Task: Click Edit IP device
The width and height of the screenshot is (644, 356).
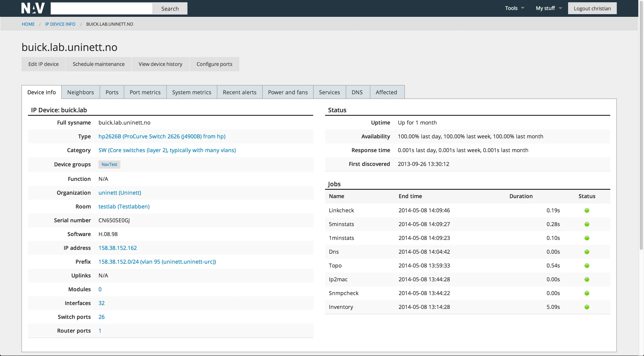Action: 43,64
